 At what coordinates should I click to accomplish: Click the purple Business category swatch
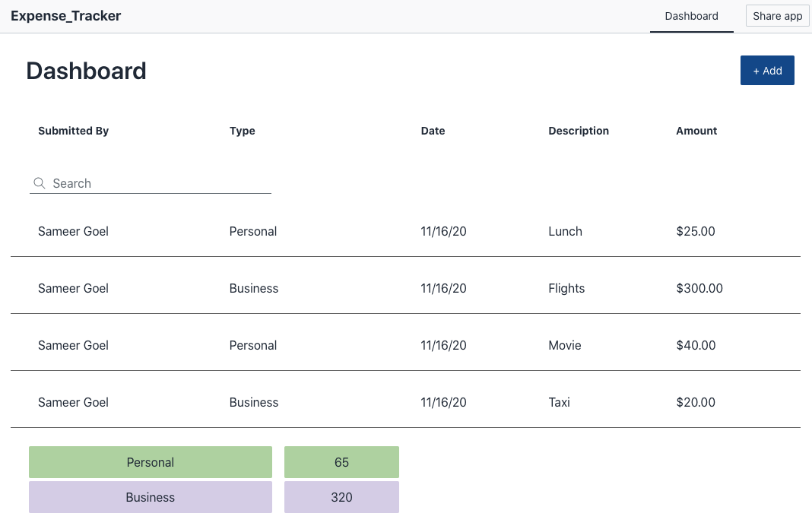pyautogui.click(x=151, y=497)
